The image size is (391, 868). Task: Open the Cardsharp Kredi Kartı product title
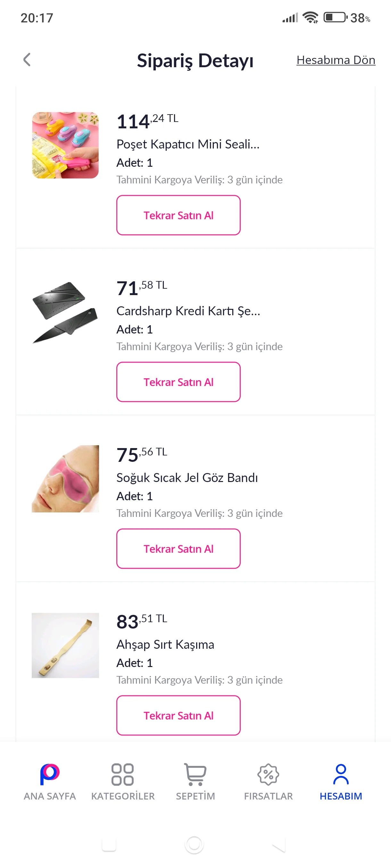point(188,311)
